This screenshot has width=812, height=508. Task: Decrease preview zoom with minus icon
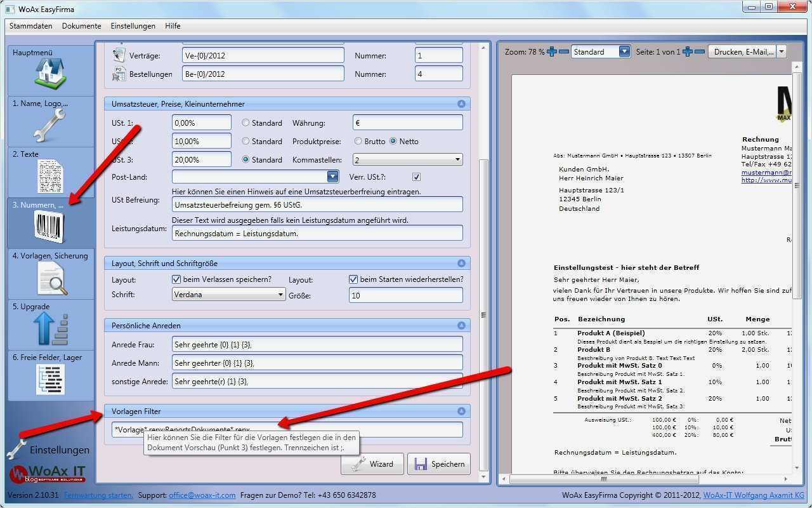(x=563, y=51)
